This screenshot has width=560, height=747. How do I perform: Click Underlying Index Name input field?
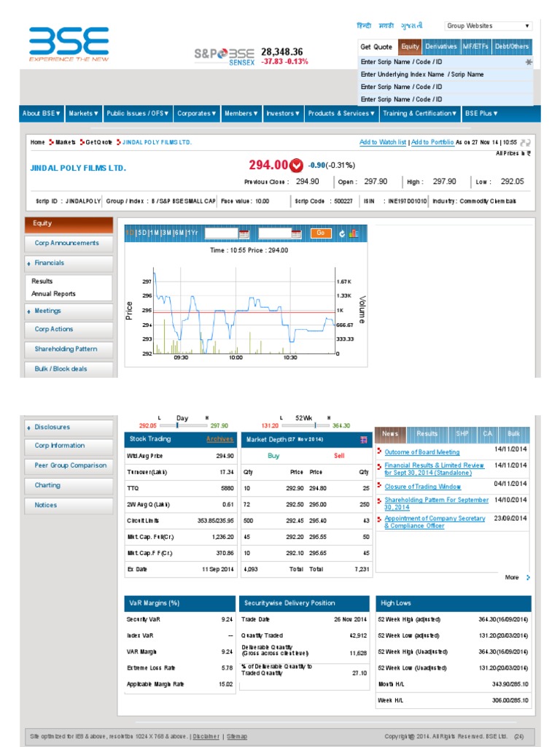[445, 75]
